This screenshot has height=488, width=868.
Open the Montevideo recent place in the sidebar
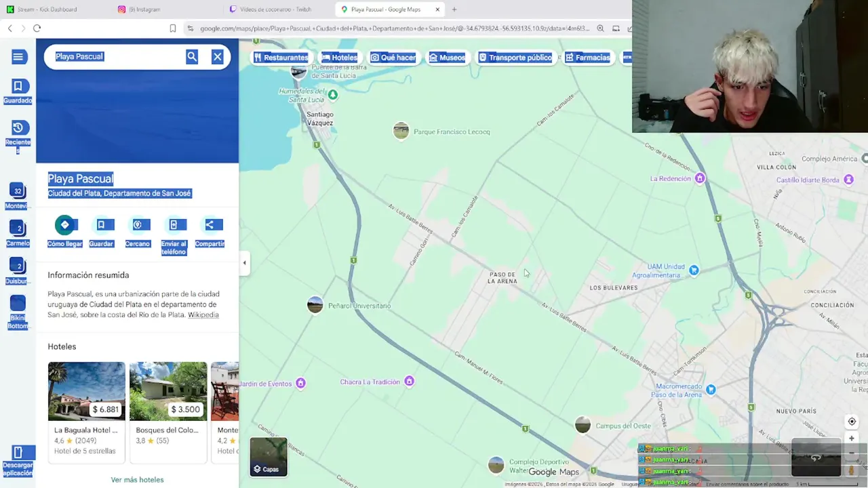pyautogui.click(x=18, y=196)
